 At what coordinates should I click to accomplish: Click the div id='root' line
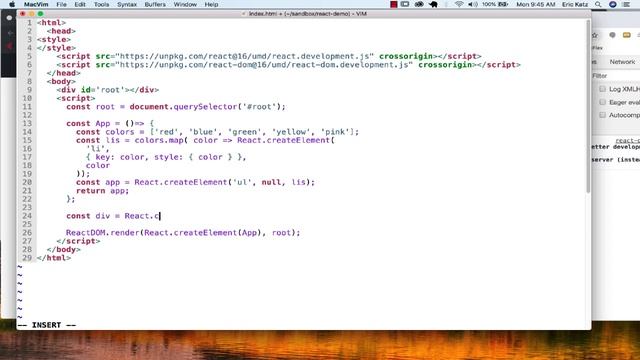[108, 90]
